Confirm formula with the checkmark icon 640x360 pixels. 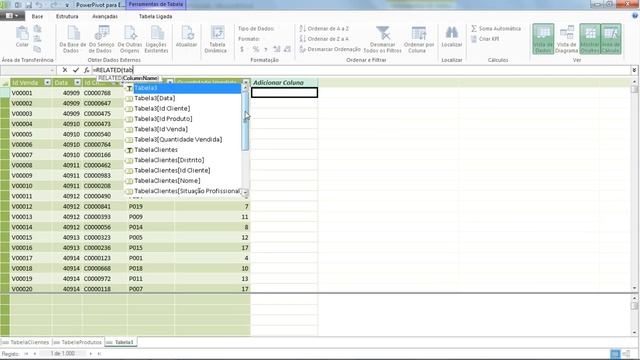(x=76, y=70)
